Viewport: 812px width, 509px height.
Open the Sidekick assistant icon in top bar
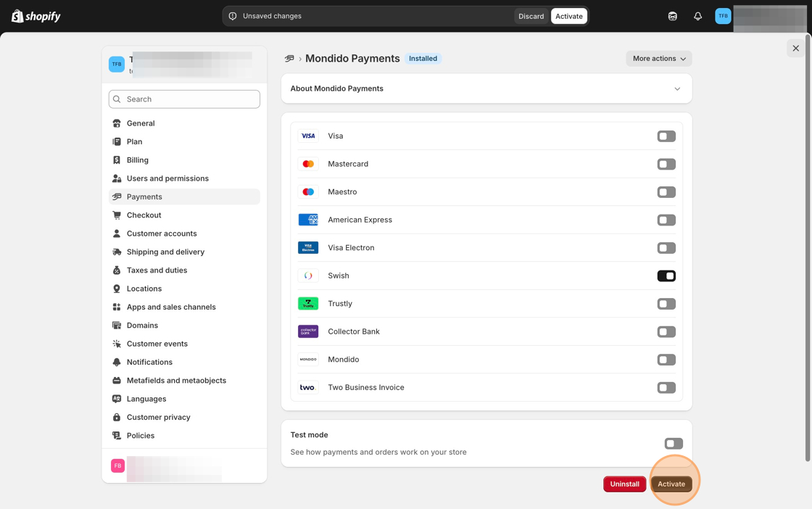(x=672, y=16)
